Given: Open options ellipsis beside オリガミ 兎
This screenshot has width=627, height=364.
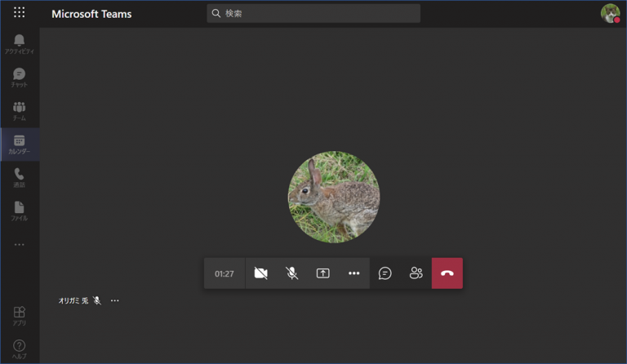Looking at the screenshot, I should pyautogui.click(x=115, y=300).
